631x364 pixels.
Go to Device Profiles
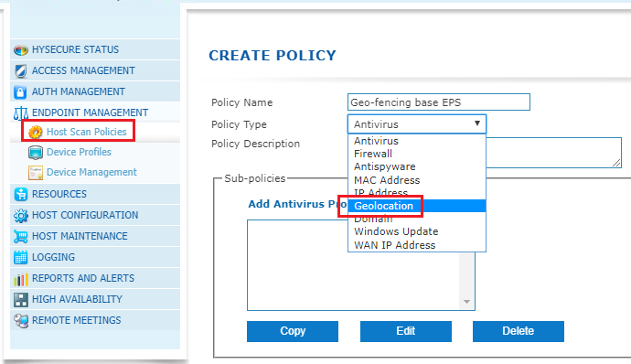point(79,152)
